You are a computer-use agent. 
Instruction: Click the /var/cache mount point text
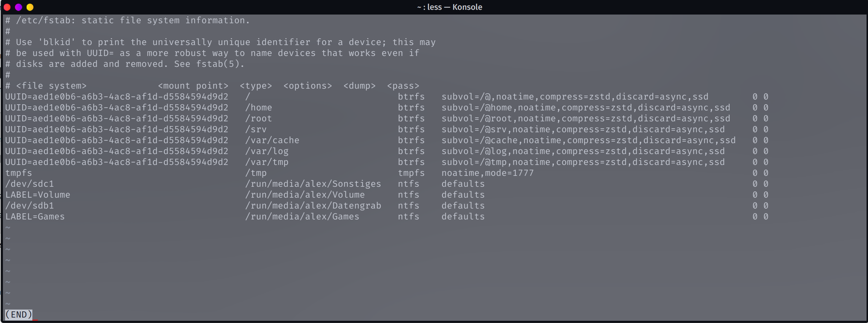click(x=272, y=140)
